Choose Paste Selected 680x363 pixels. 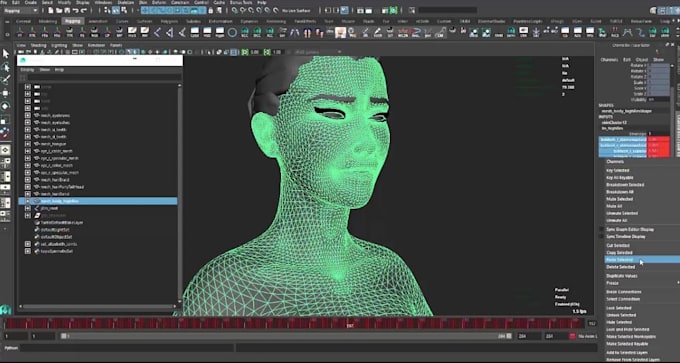tap(643, 260)
